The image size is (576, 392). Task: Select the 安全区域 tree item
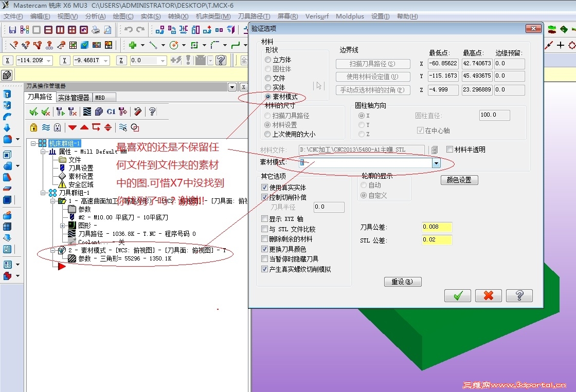(x=81, y=184)
